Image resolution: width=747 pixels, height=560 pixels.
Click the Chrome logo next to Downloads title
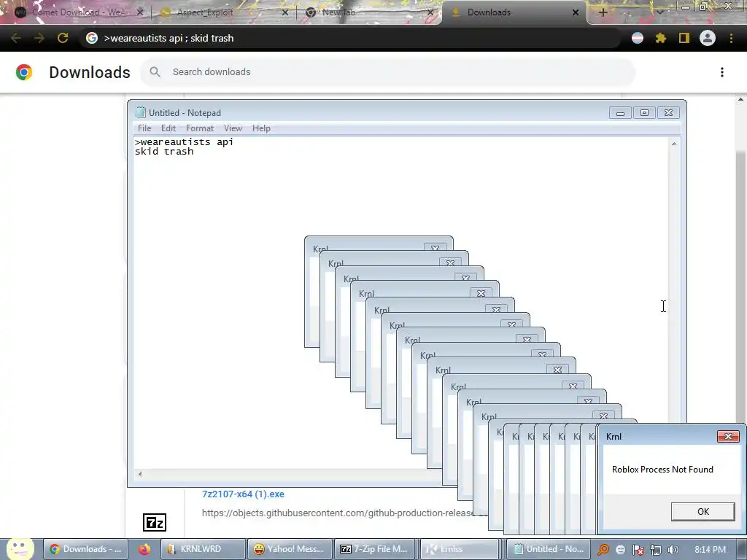[x=24, y=72]
